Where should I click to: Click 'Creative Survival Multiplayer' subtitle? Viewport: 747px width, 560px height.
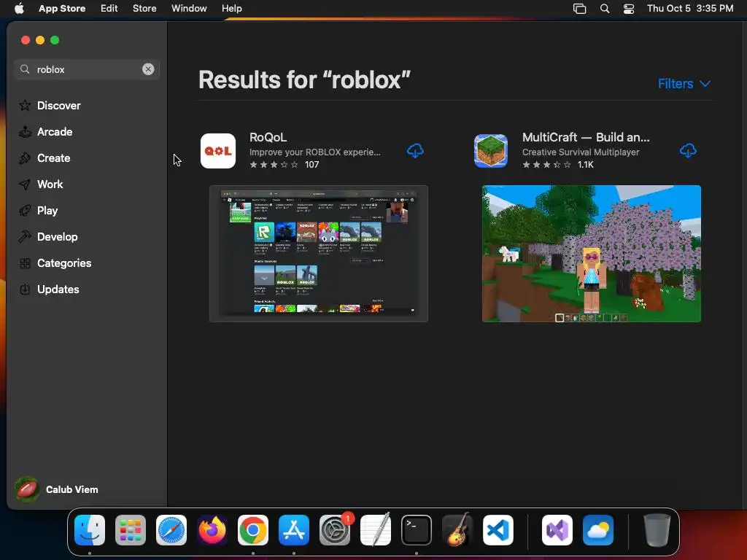[x=581, y=152]
